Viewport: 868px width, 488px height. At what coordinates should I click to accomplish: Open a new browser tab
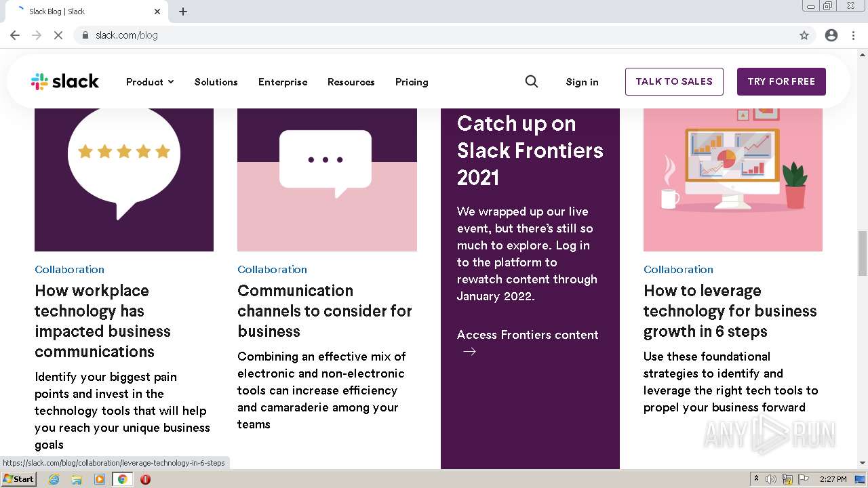click(x=183, y=12)
